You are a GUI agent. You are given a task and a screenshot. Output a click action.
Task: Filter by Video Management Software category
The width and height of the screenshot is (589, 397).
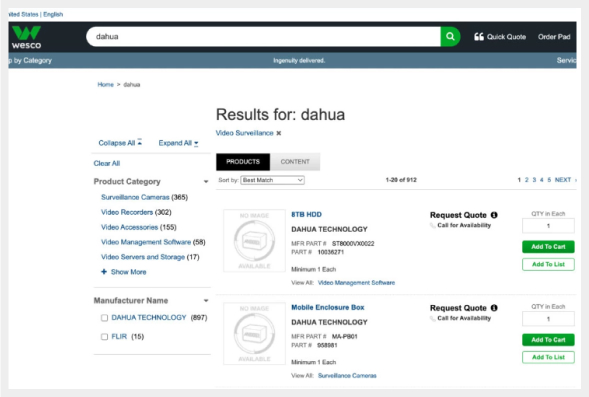tap(146, 242)
